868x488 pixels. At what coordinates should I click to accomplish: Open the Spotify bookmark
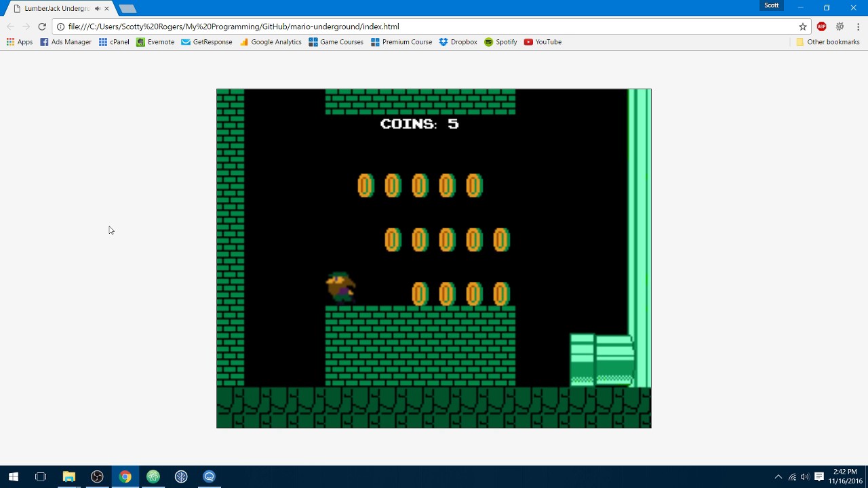pyautogui.click(x=500, y=42)
